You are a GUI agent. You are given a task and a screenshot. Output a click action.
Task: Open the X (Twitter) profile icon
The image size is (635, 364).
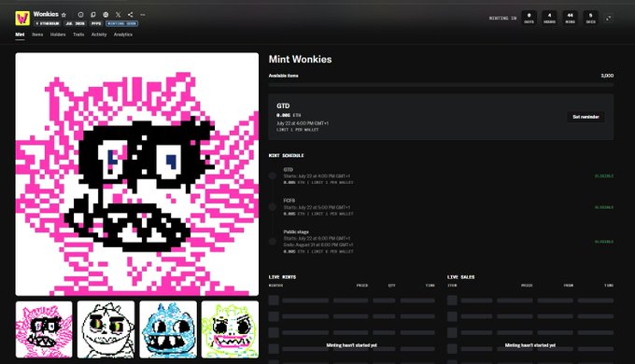click(118, 15)
